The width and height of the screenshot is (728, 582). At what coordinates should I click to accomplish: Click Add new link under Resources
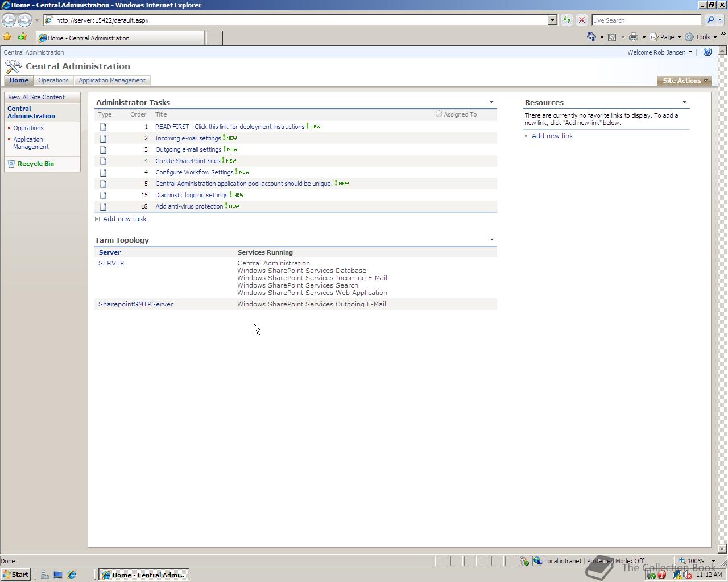pos(552,136)
